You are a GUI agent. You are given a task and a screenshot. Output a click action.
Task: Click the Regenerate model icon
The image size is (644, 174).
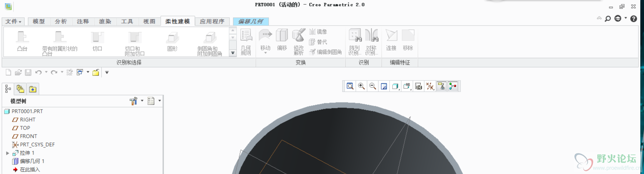(x=70, y=72)
